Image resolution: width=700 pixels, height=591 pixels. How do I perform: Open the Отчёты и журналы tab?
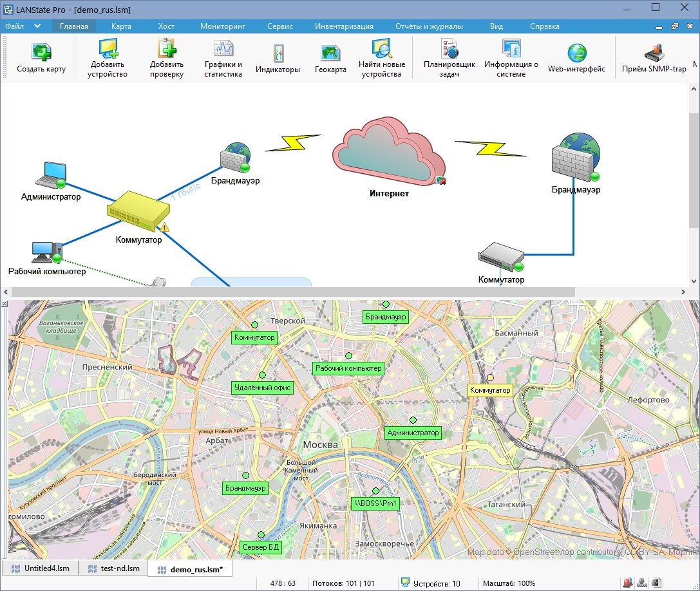[x=429, y=26]
